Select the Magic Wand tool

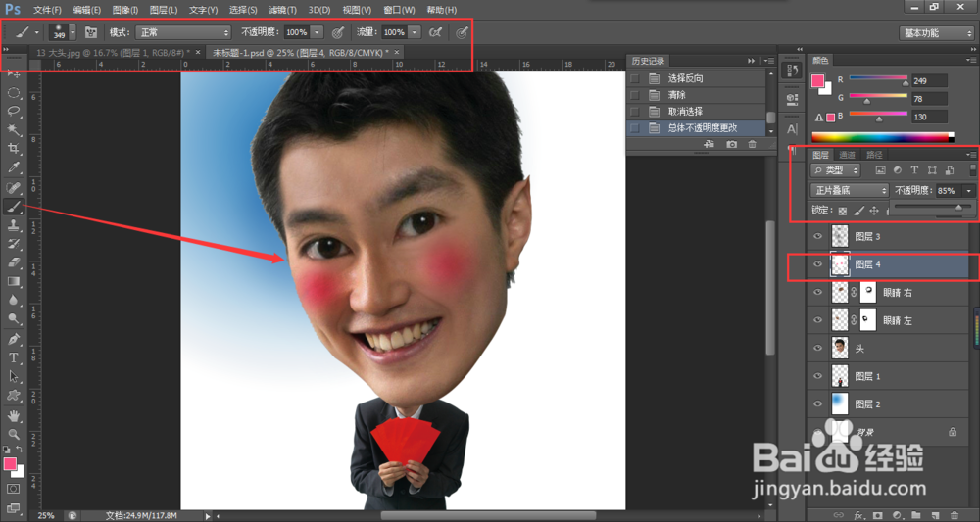(13, 130)
